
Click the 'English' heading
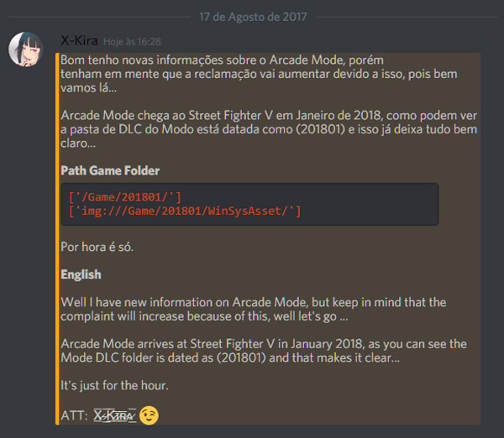click(x=81, y=274)
